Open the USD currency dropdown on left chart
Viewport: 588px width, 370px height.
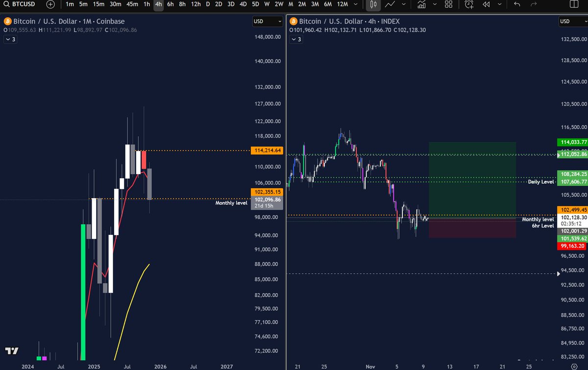266,22
